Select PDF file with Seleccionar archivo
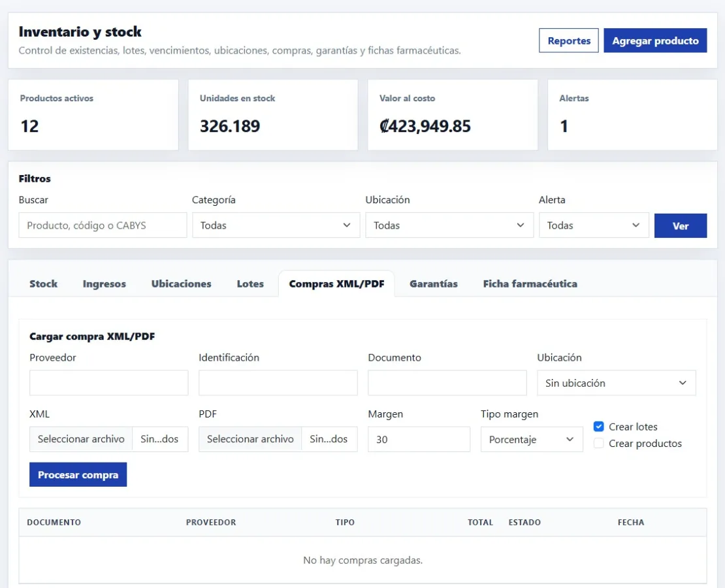Viewport: 725px width, 588px height. tap(250, 439)
